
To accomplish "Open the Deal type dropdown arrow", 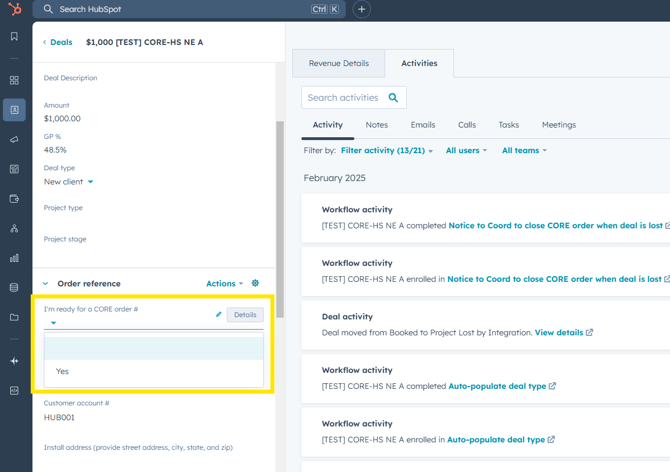I will [x=91, y=182].
